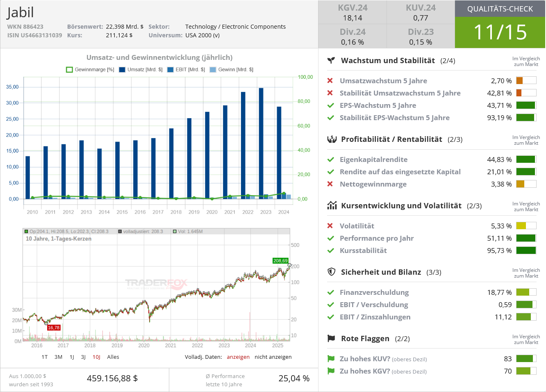546x392 pixels.
Task: Click the Umsatz- und Gewinnentwicklung chart title
Action: pyautogui.click(x=159, y=57)
